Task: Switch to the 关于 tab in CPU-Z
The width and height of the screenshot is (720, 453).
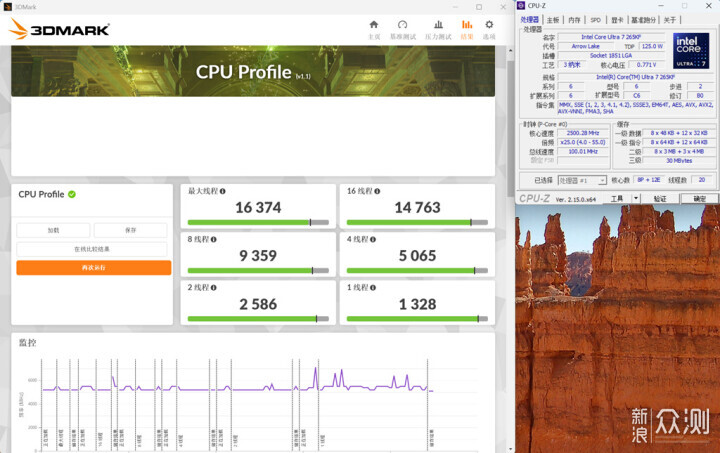Action: click(x=670, y=20)
